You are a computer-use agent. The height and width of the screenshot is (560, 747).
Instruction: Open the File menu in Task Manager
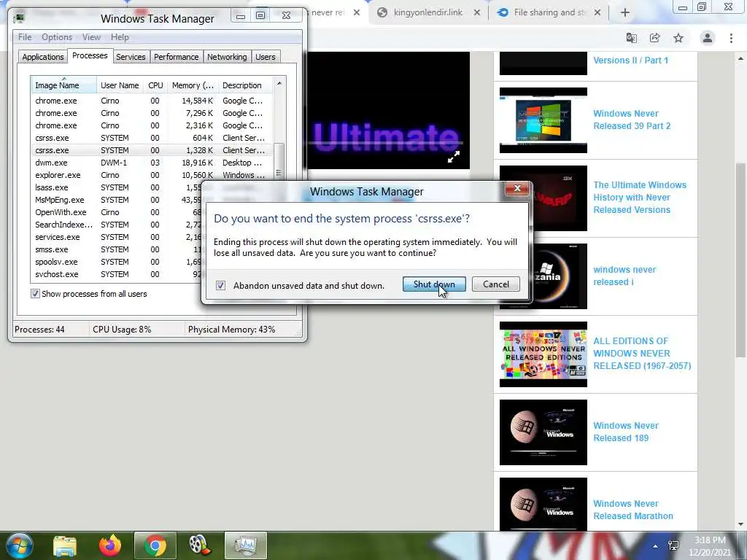(25, 37)
